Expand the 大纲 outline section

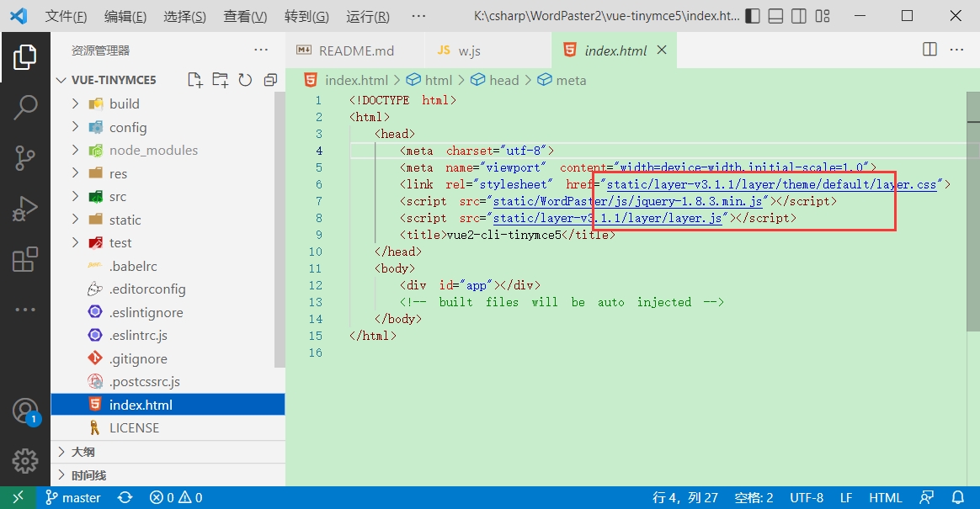pos(168,452)
